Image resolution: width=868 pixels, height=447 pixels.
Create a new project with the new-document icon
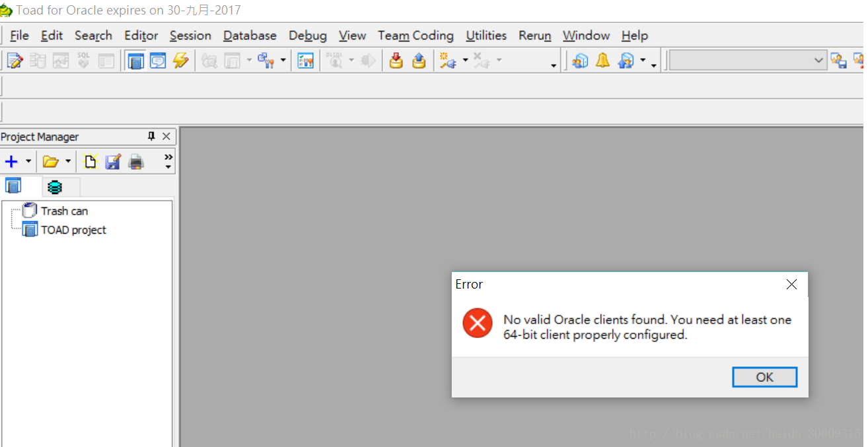pyautogui.click(x=90, y=161)
